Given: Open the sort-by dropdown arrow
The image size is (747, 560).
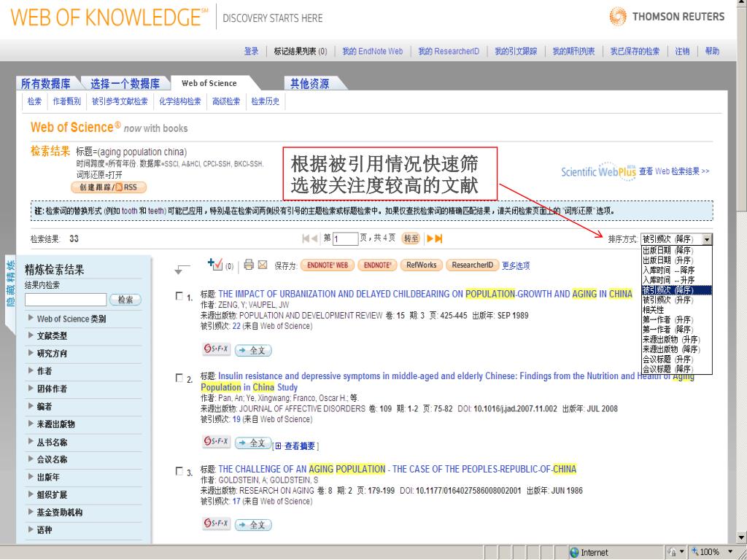Looking at the screenshot, I should coord(708,239).
